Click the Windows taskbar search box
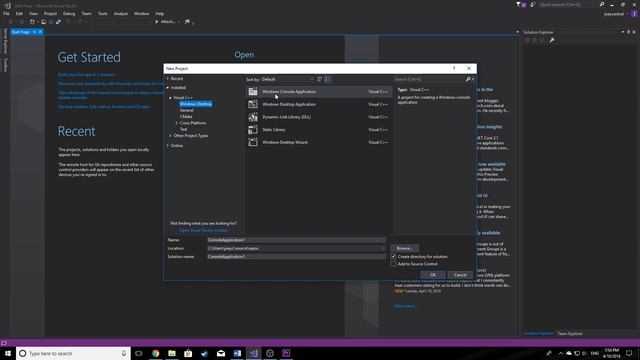Screen dimensions: 640x360 coord(73,353)
